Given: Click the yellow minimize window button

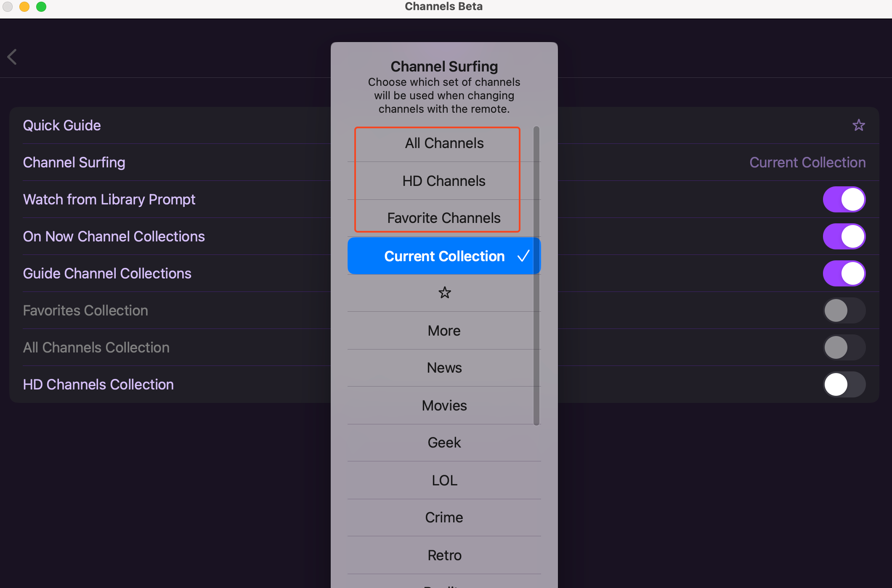Looking at the screenshot, I should (x=24, y=7).
